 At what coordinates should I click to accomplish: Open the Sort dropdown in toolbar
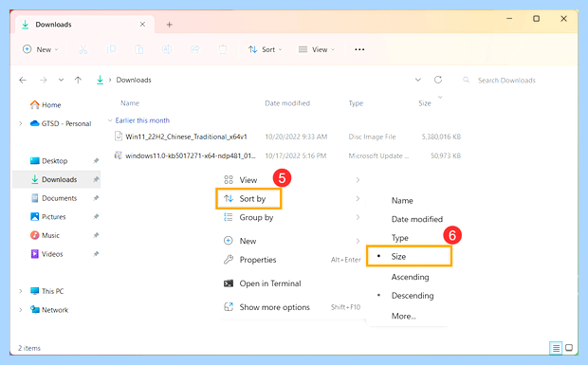tap(266, 49)
